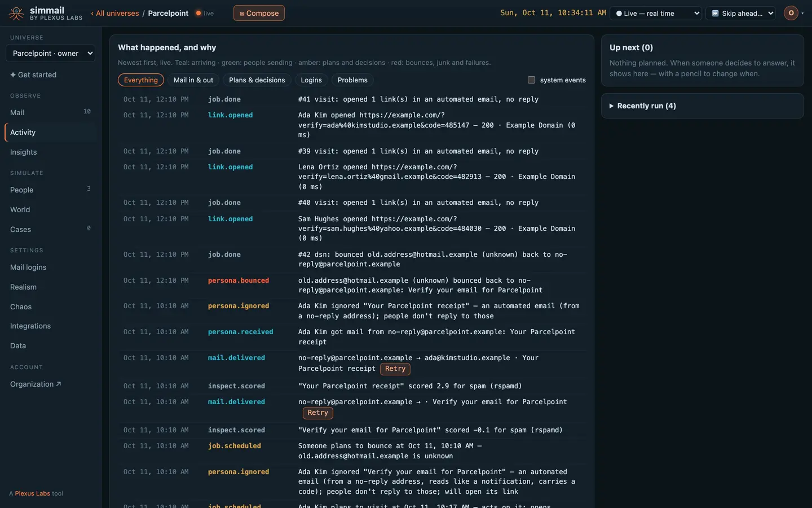Image resolution: width=812 pixels, height=508 pixels.
Task: Open the Skip ahead dropdown
Action: point(740,13)
